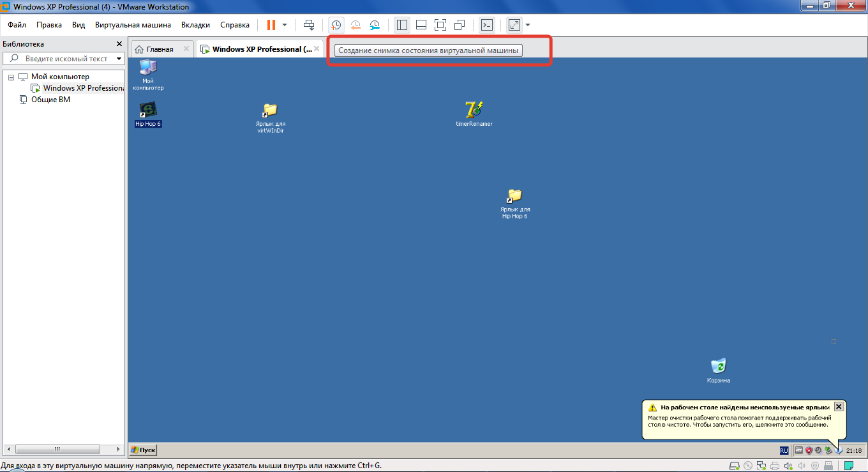The image size is (868, 472).
Task: Open the Пуск start menu
Action: 143,450
